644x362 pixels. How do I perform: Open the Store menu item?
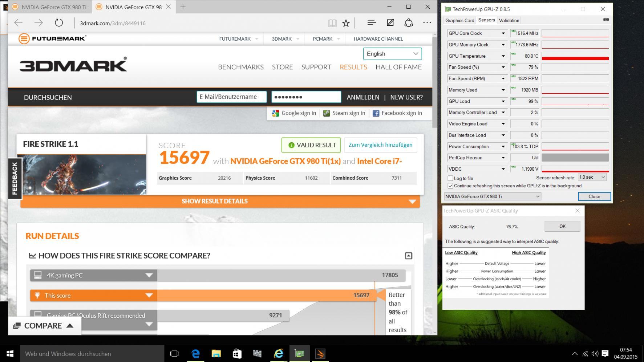[x=282, y=67]
